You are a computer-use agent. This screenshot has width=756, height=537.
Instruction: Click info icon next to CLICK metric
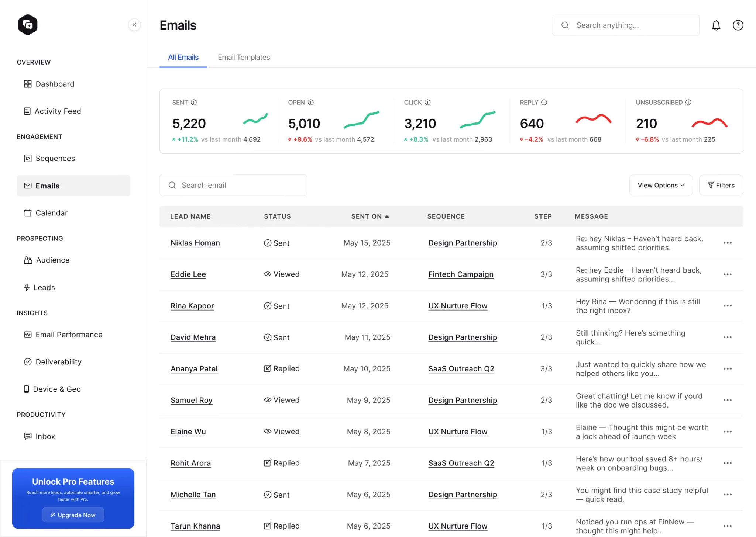[x=427, y=102]
